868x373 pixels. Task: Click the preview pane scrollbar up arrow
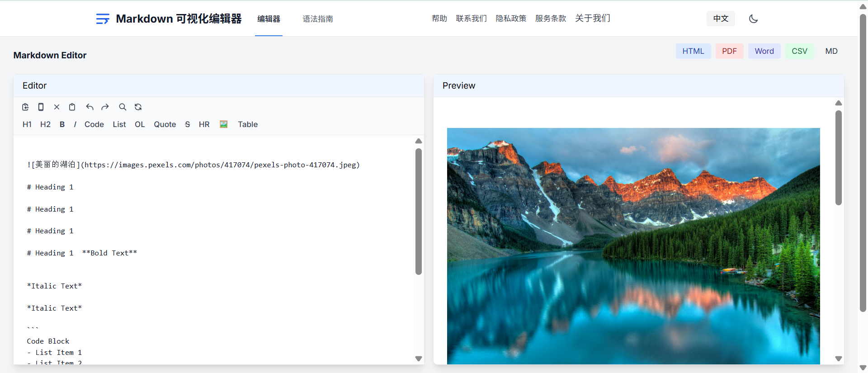(839, 103)
